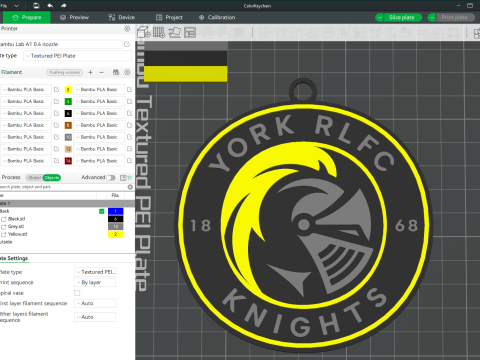This screenshot has width=480, height=360.
Task: Click the gear icon in object search bar
Action: (x=130, y=187)
